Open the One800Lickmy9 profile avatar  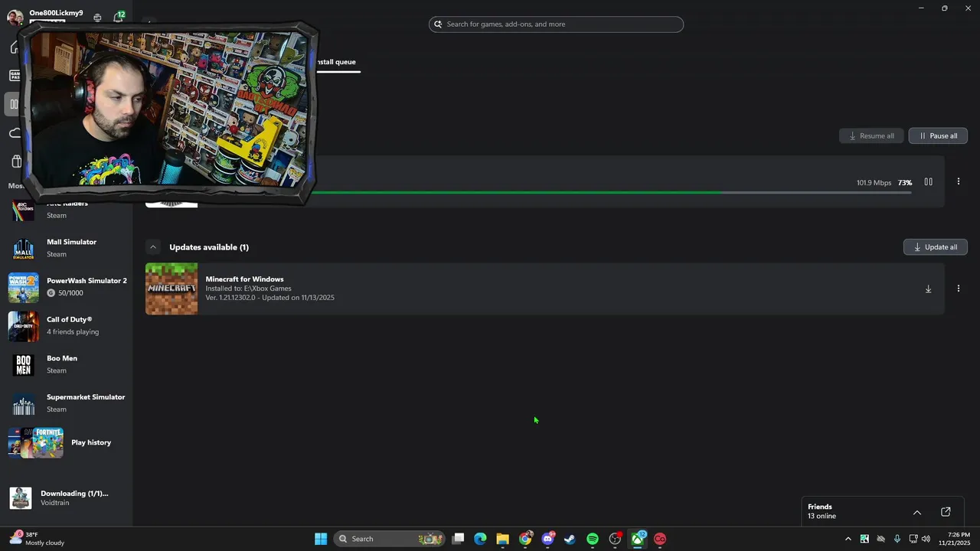[x=15, y=17]
